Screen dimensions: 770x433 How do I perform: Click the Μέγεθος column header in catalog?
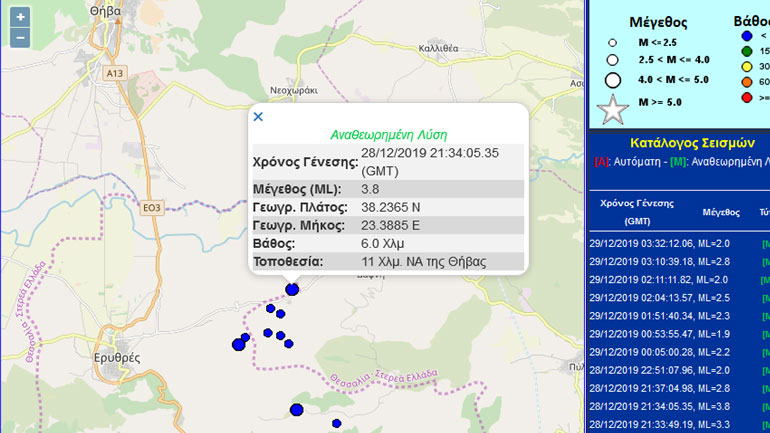720,212
